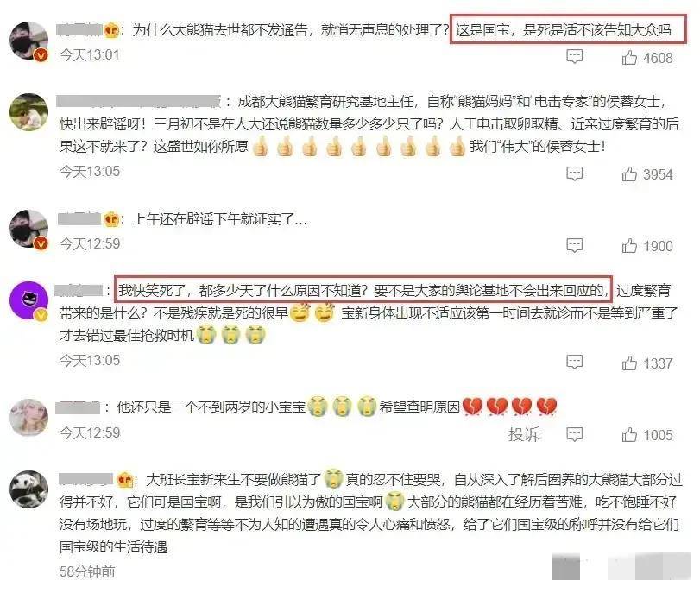Image resolution: width=700 pixels, height=593 pixels.
Task: Click the 今天13:01 timestamp
Action: 89,55
